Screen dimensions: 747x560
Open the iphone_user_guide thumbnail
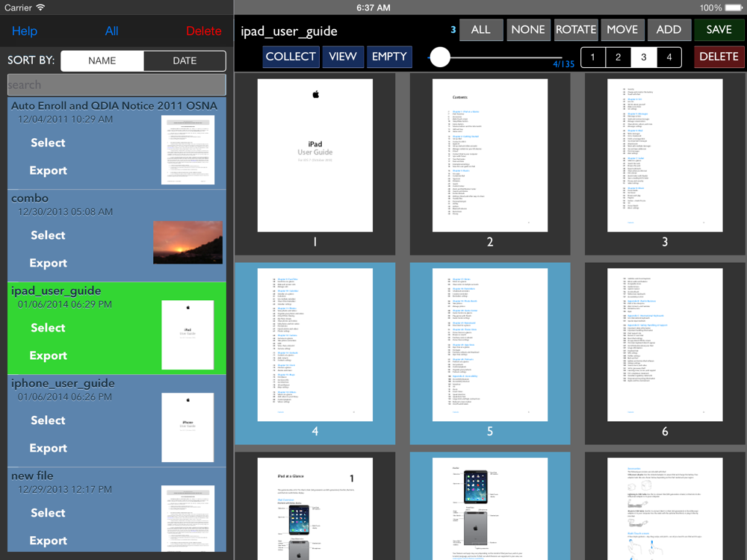(x=187, y=427)
